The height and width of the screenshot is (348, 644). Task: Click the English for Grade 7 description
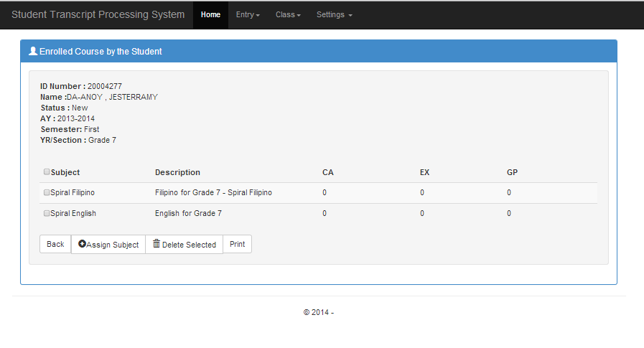point(188,213)
